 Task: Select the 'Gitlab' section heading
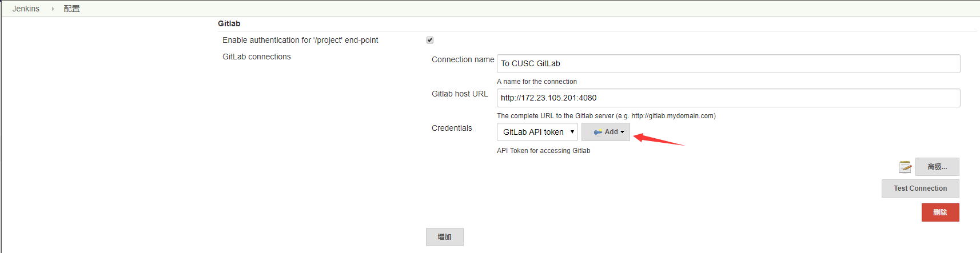pos(229,23)
